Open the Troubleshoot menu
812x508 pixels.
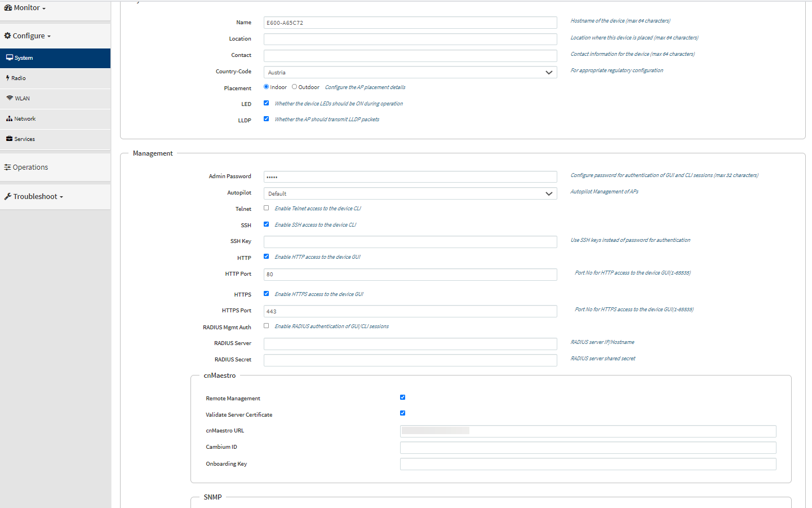(x=36, y=196)
